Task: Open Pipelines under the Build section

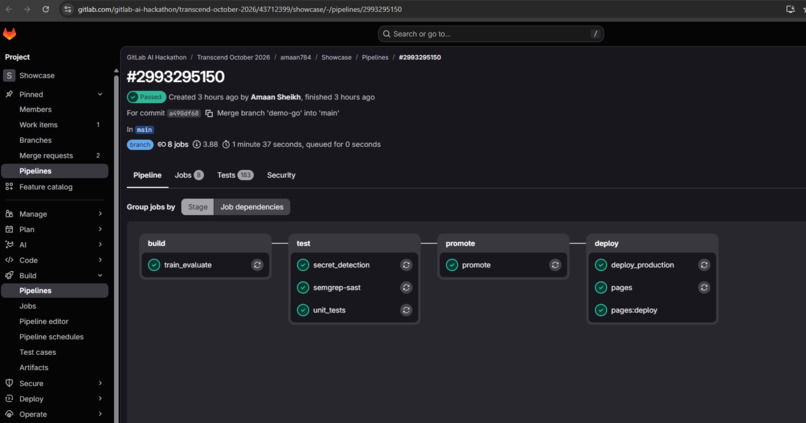Action: coord(54,290)
